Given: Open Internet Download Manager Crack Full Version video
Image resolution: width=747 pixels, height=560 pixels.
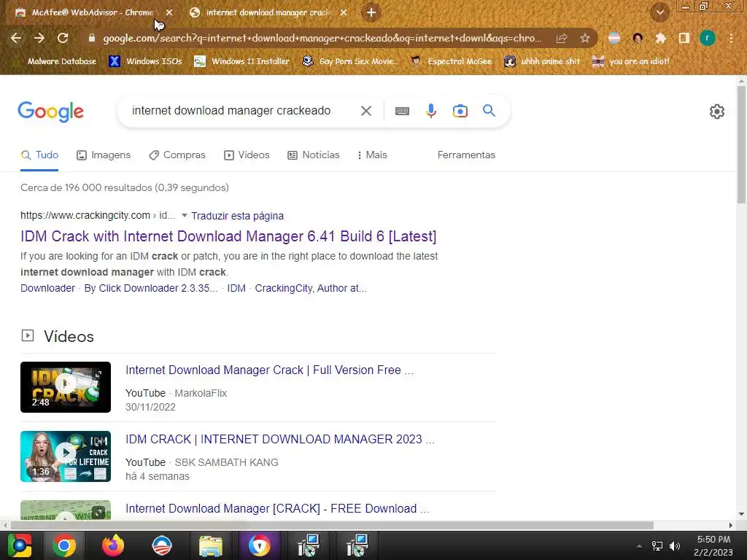Looking at the screenshot, I should pyautogui.click(x=270, y=370).
